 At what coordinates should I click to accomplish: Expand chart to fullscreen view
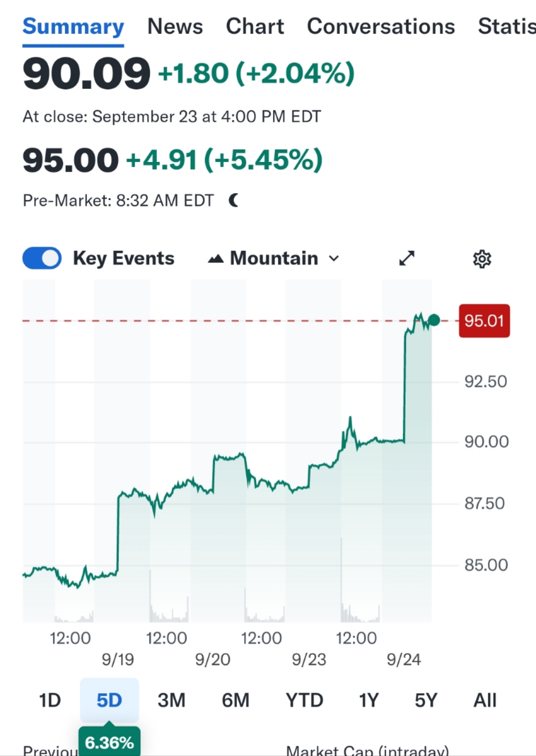point(406,258)
